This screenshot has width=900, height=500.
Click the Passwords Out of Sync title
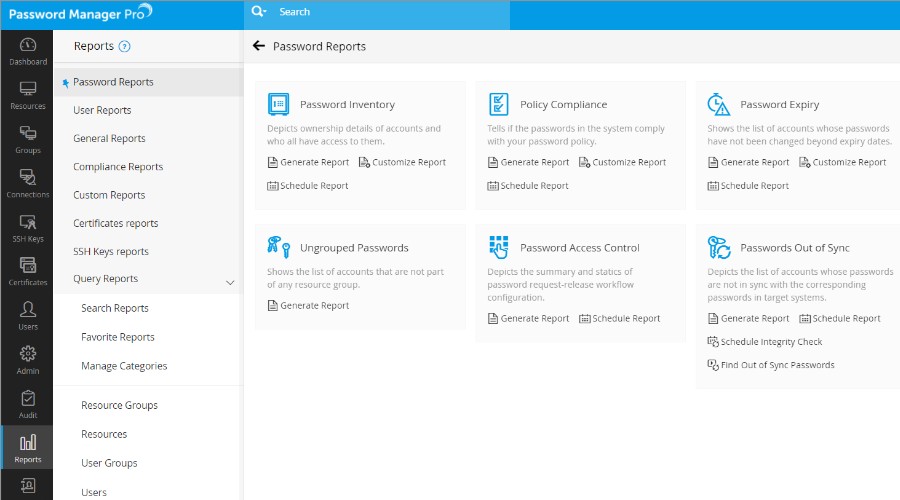(x=795, y=248)
